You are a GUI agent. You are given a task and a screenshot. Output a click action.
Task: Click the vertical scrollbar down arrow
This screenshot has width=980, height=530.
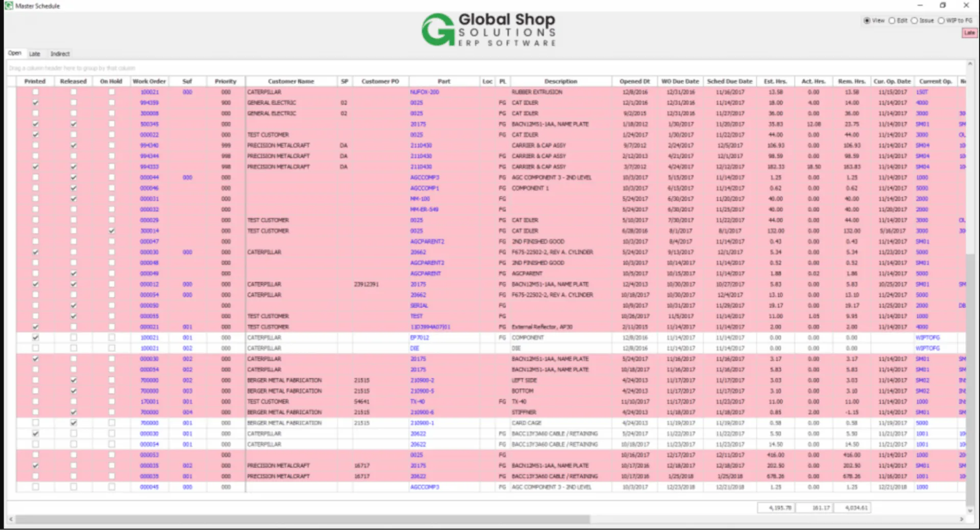tap(970, 510)
